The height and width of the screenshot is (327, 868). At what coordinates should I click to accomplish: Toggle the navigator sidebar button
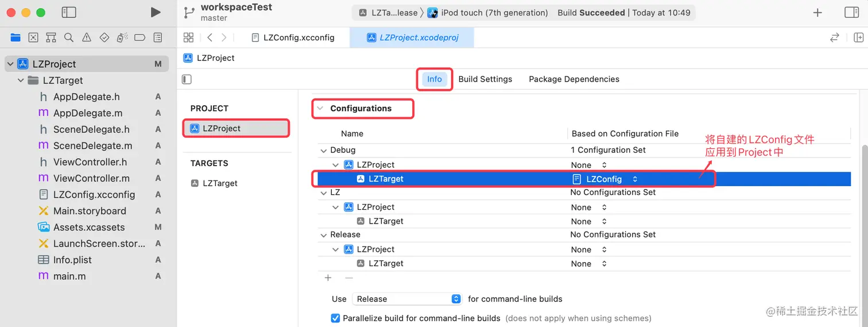point(69,12)
